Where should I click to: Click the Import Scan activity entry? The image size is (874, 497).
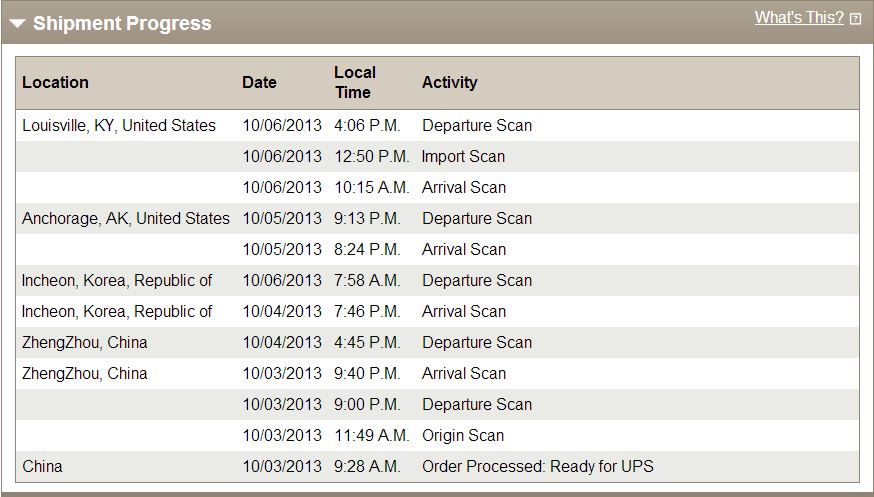pyautogui.click(x=463, y=157)
